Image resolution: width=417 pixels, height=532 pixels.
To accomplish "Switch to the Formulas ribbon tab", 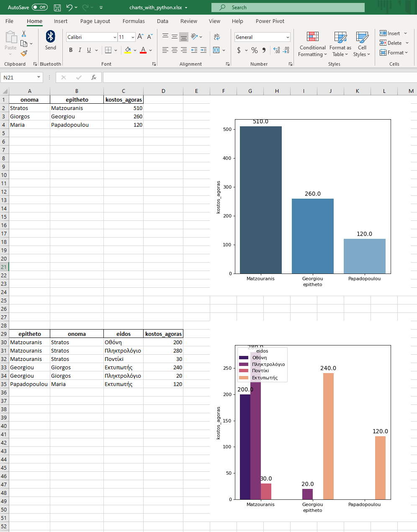I will [x=134, y=21].
